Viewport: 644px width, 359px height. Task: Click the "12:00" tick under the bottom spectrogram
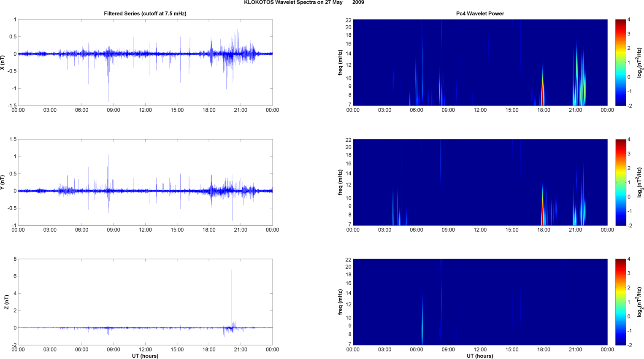pos(480,349)
